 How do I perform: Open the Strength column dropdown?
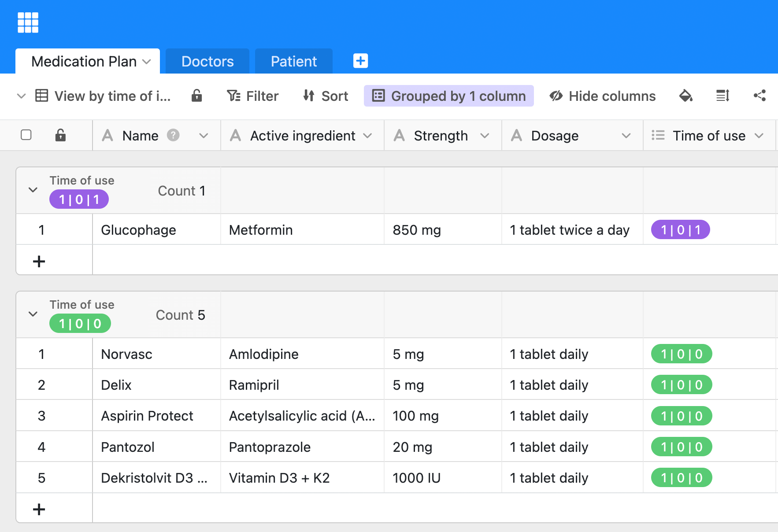tap(485, 136)
